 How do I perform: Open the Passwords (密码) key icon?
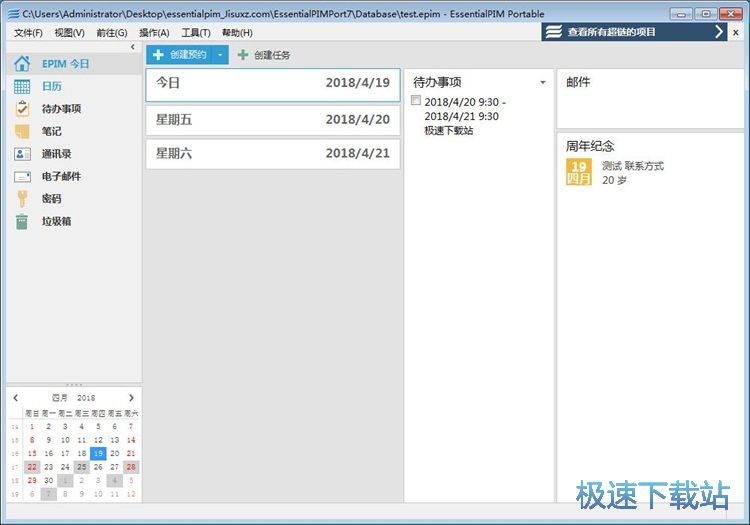(22, 198)
